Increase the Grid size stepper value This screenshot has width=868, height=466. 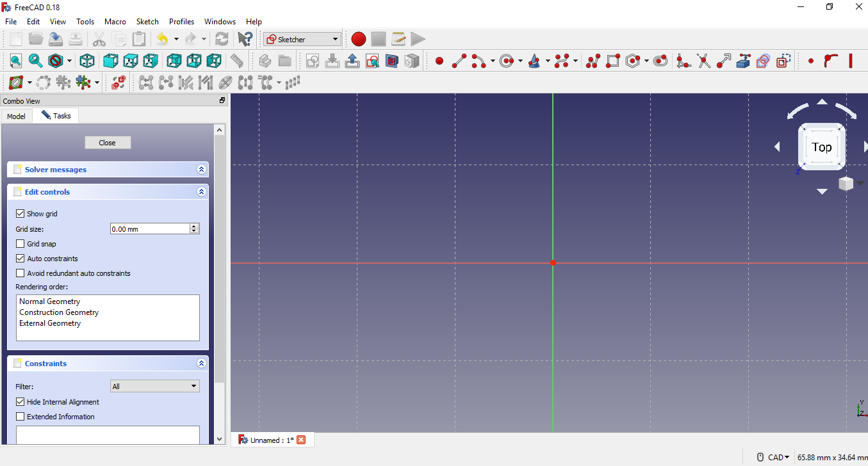[x=194, y=226]
